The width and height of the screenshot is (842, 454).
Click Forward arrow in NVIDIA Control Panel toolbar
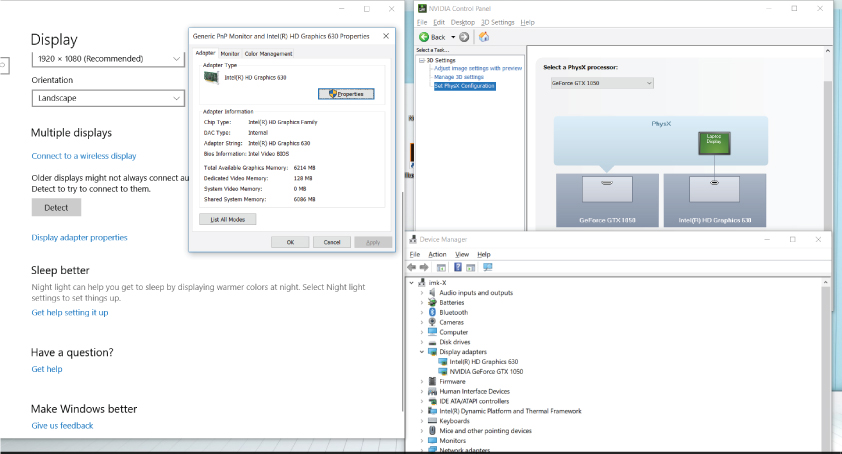[464, 37]
